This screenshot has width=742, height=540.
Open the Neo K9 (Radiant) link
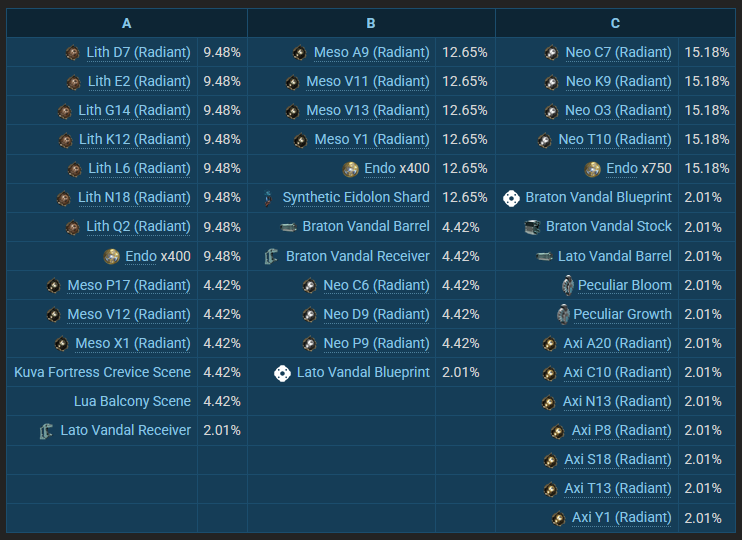(618, 82)
